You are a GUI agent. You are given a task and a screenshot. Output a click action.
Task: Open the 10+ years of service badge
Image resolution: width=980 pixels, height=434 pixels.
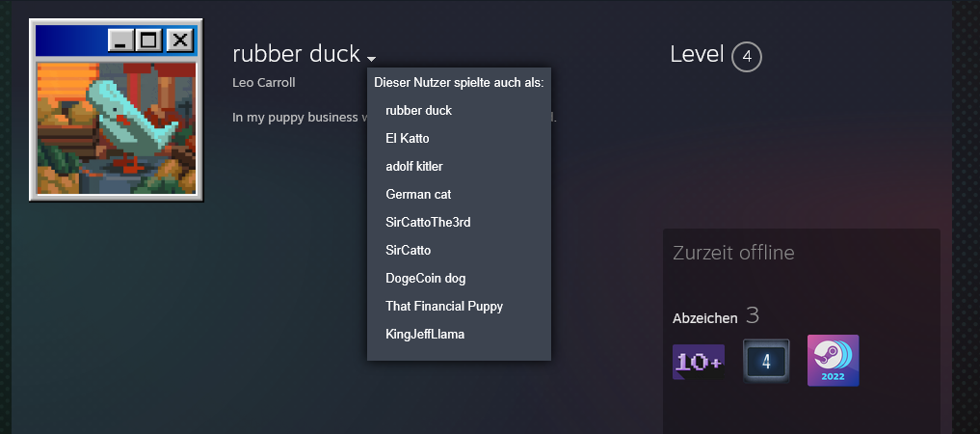coord(698,362)
